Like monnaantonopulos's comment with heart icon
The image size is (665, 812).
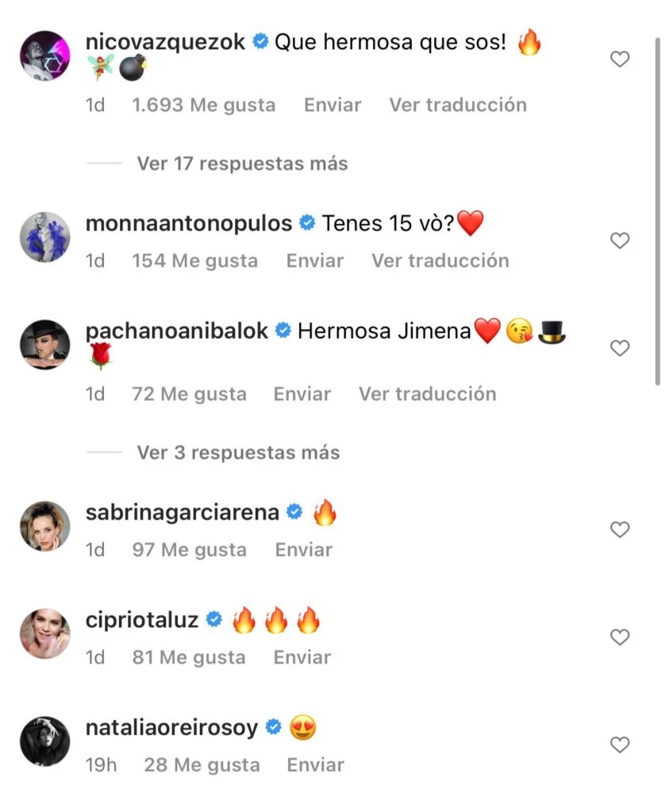619,240
